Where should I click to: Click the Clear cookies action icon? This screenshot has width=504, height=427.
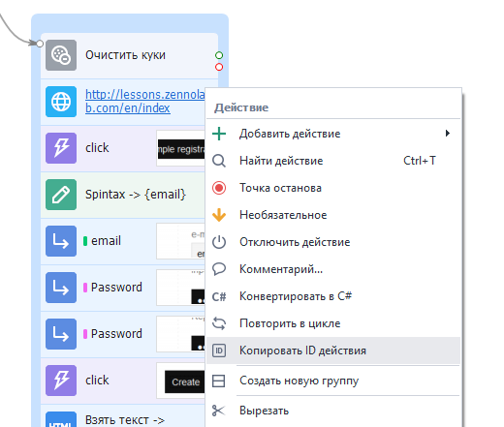tap(61, 55)
